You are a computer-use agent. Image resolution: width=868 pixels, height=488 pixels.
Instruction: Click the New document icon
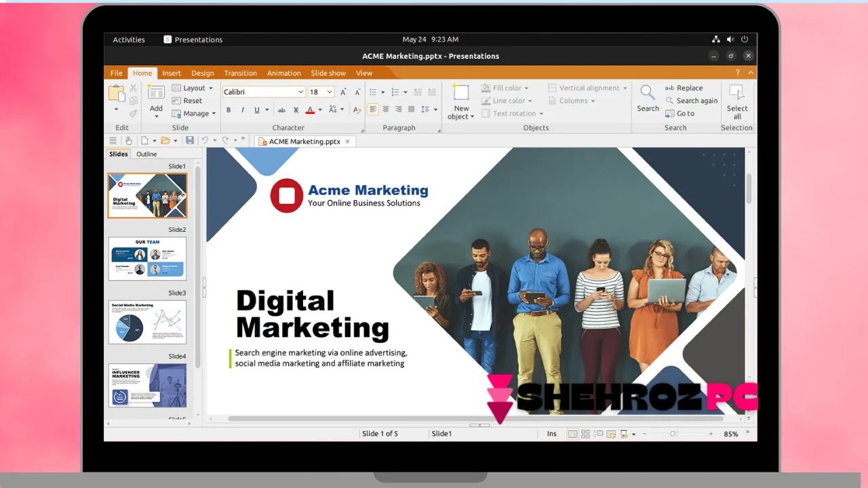[x=144, y=140]
